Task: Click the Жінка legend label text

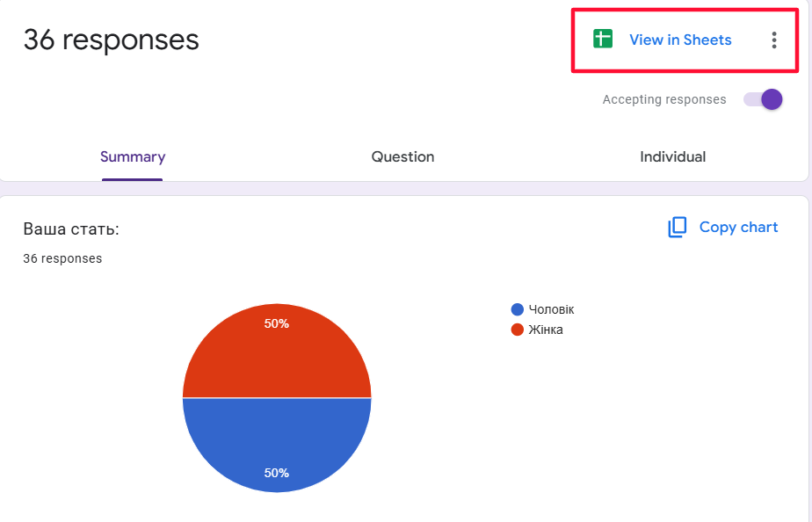Action: click(546, 330)
